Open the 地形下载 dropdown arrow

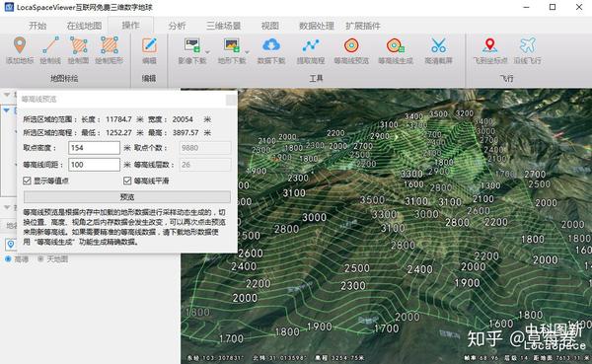(x=247, y=51)
